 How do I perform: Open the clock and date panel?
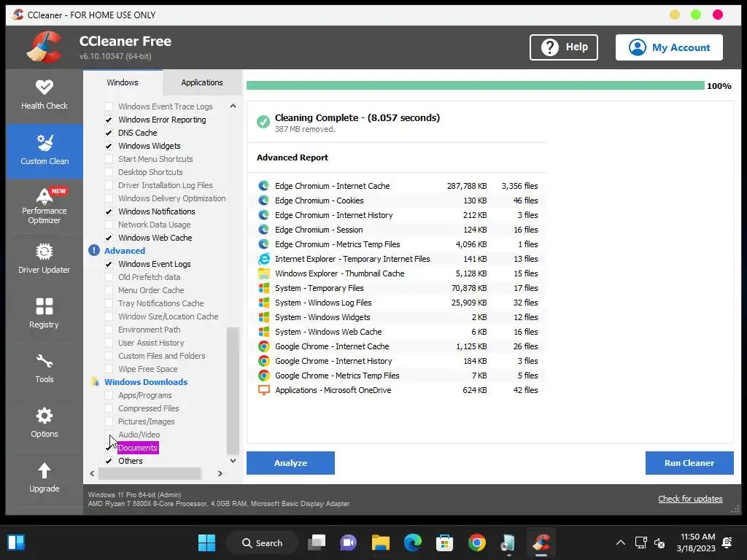(x=697, y=542)
